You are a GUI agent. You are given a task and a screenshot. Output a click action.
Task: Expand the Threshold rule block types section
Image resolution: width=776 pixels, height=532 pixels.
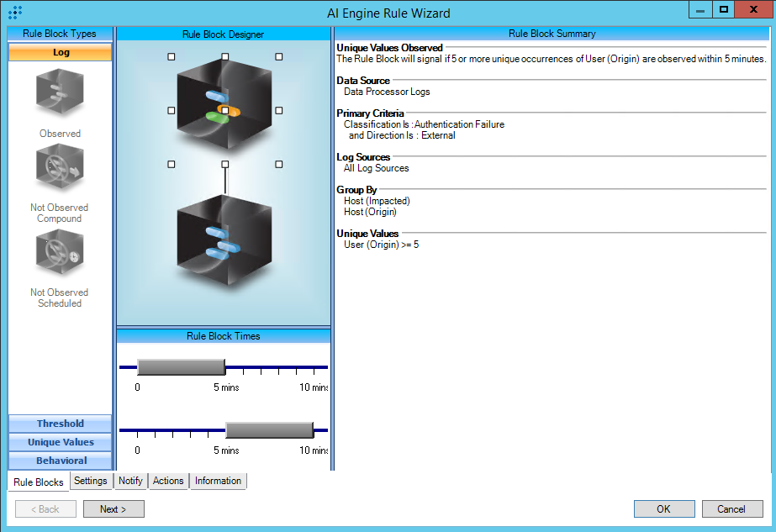(60, 424)
